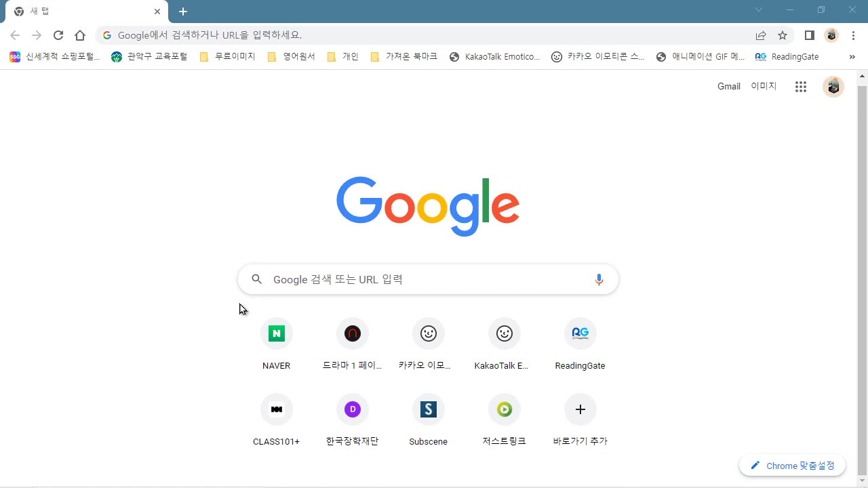The image size is (868, 488).
Task: Open the 저스트링크 shortcut
Action: [504, 409]
